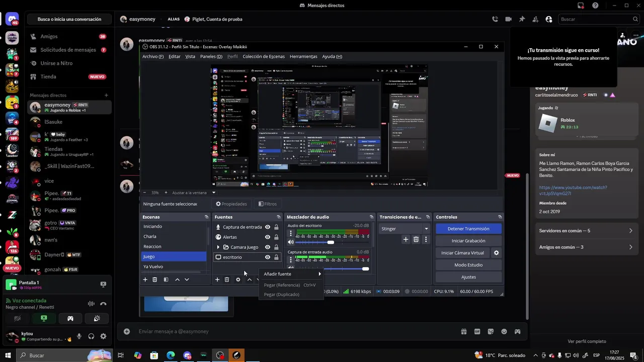Open the soundboard button in the voice panel
The image size is (644, 362).
[x=97, y=318]
